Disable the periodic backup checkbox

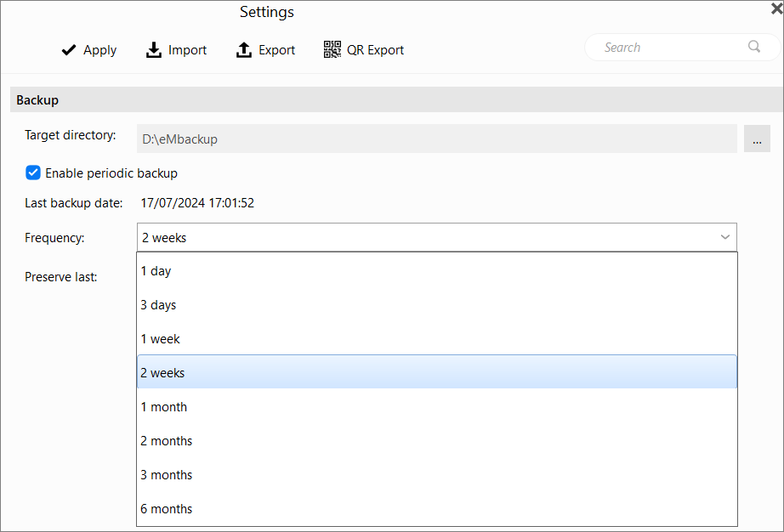[x=33, y=173]
